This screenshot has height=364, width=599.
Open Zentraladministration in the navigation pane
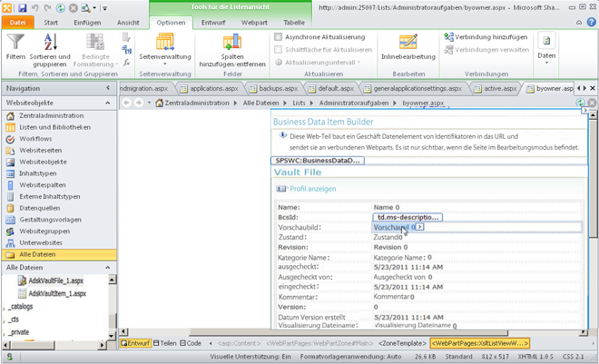(51, 115)
